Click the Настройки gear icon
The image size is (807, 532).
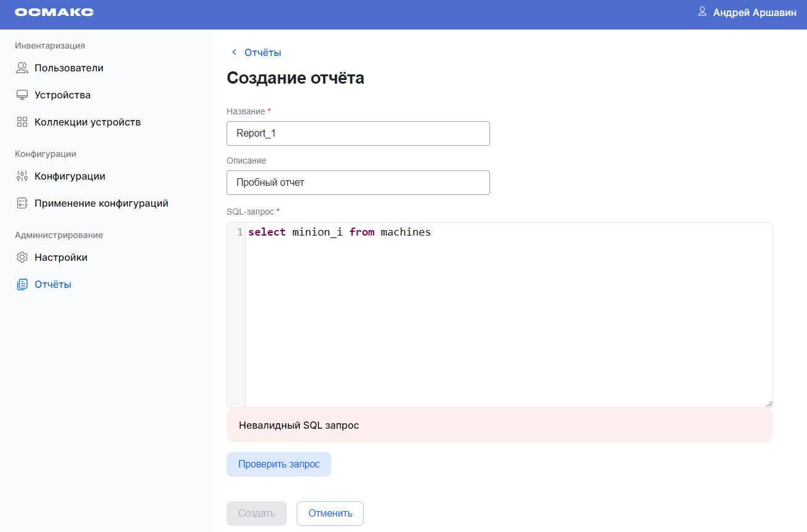coord(22,258)
